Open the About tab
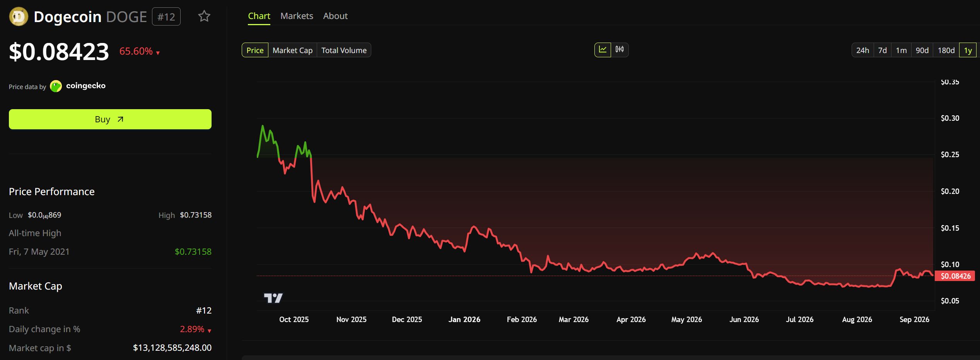 click(335, 16)
